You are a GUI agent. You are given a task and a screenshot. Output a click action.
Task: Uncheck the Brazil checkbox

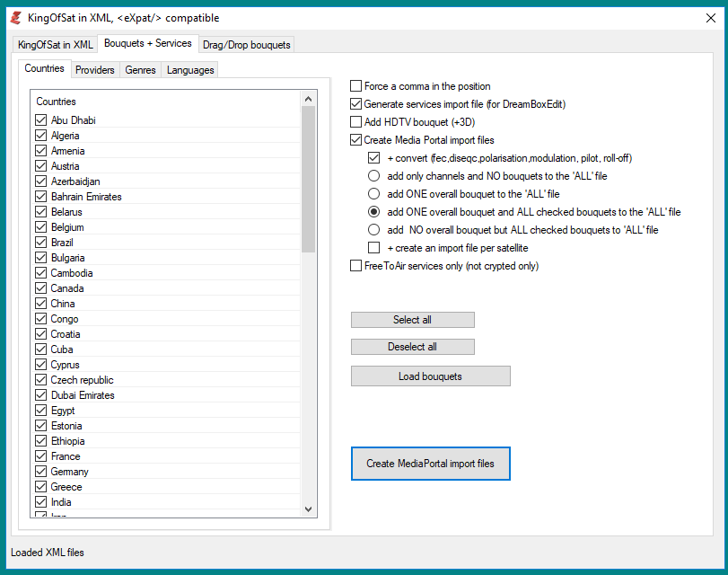point(41,243)
